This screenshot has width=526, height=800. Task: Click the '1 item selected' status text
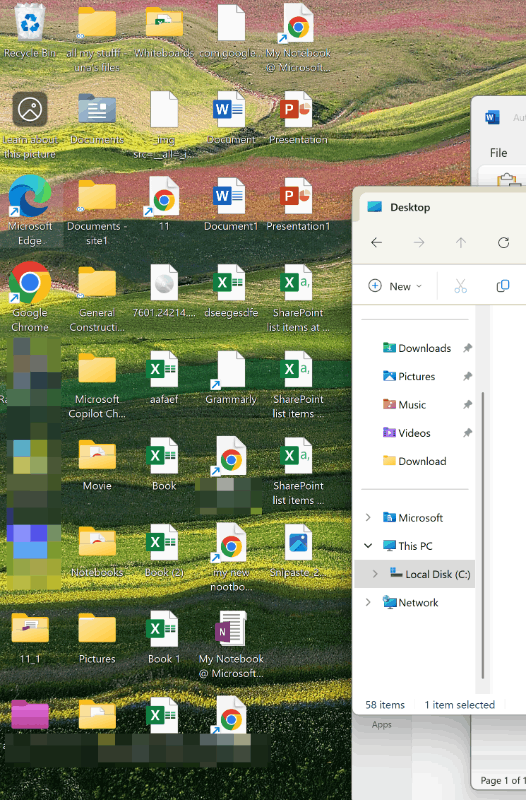click(x=460, y=705)
